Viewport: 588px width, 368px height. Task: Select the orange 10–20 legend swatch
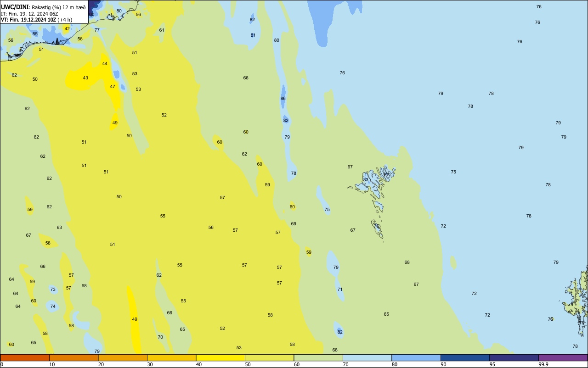coord(73,357)
